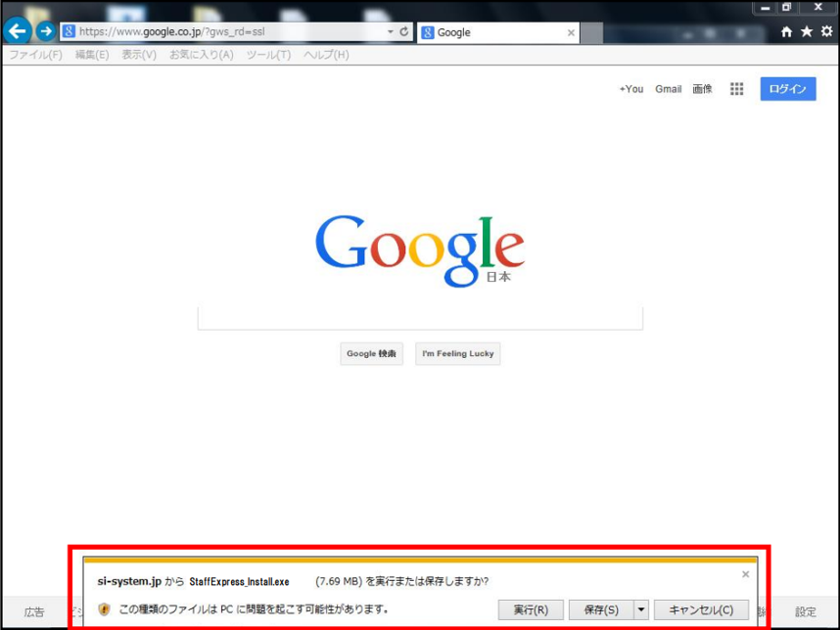Viewport: 840px width, 630px height.
Task: Open a new tab with the blank tab button
Action: coord(592,32)
